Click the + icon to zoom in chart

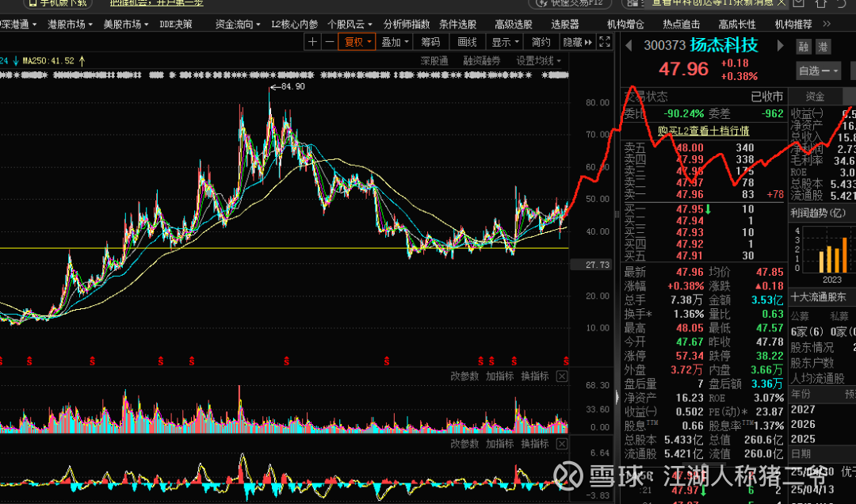(x=313, y=41)
